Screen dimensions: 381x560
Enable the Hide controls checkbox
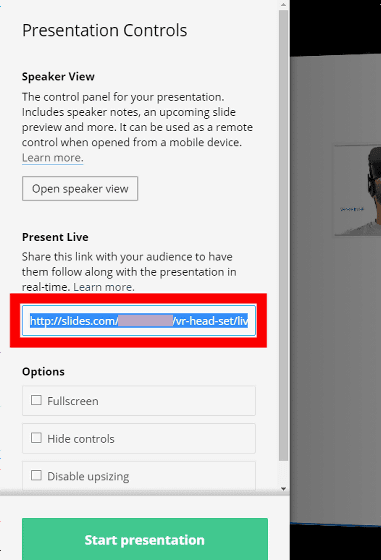[36, 438]
